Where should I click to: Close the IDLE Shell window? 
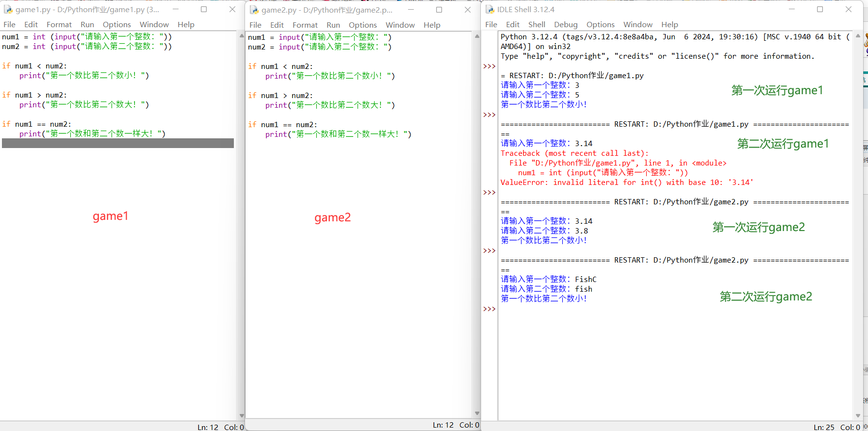coord(849,9)
